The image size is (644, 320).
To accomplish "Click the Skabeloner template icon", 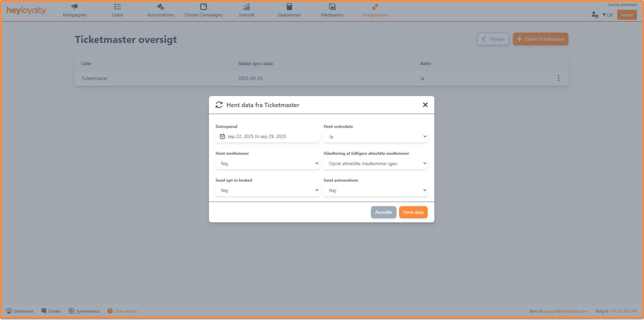I will [289, 7].
